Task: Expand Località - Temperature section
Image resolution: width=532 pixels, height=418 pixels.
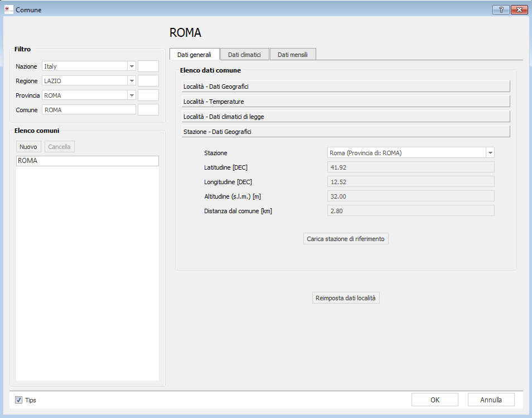Action: click(x=346, y=102)
